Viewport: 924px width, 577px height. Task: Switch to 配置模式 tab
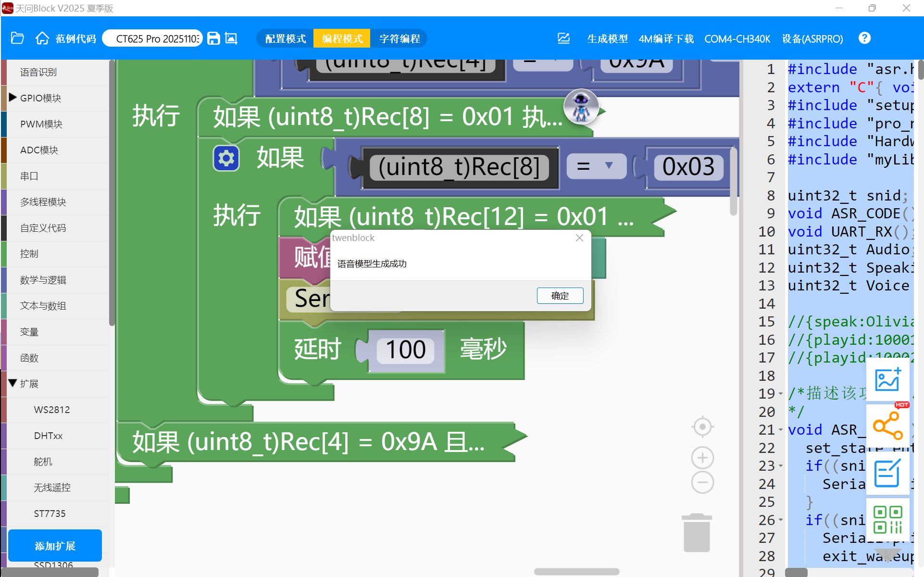coord(286,38)
